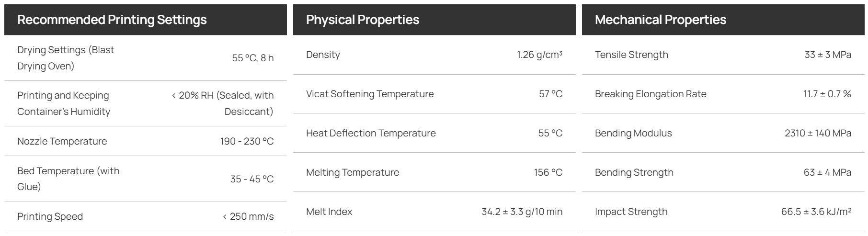Image resolution: width=868 pixels, height=236 pixels.
Task: Click the 156 °C melting temperature value
Action: 548,172
